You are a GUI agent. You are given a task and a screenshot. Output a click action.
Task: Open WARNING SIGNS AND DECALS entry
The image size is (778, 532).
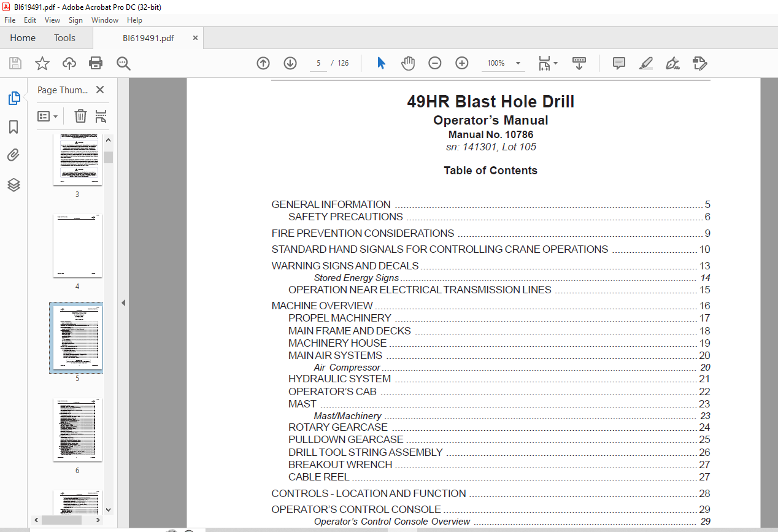click(x=490, y=266)
